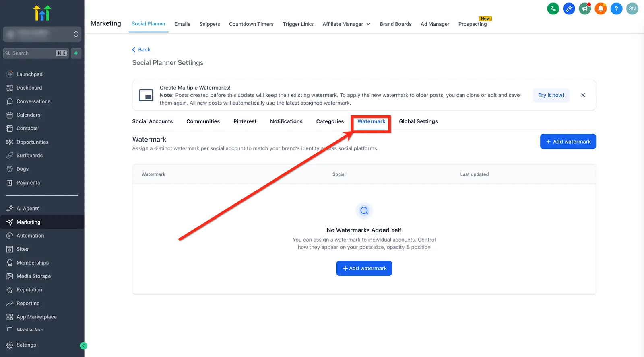Viewport: 644px width, 357px height.
Task: Click the Payments icon in sidebar
Action: tap(10, 183)
